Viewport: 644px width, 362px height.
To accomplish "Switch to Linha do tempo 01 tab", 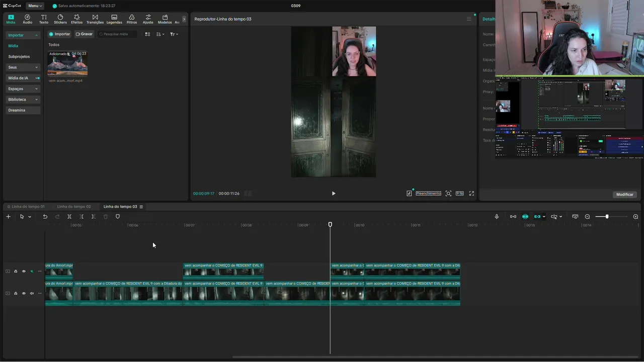I will pos(28,207).
